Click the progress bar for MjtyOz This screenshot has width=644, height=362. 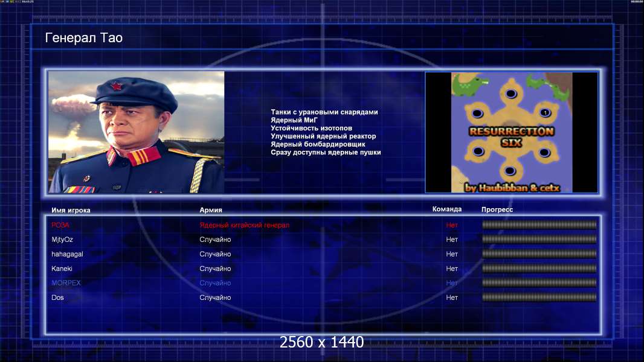(x=539, y=239)
